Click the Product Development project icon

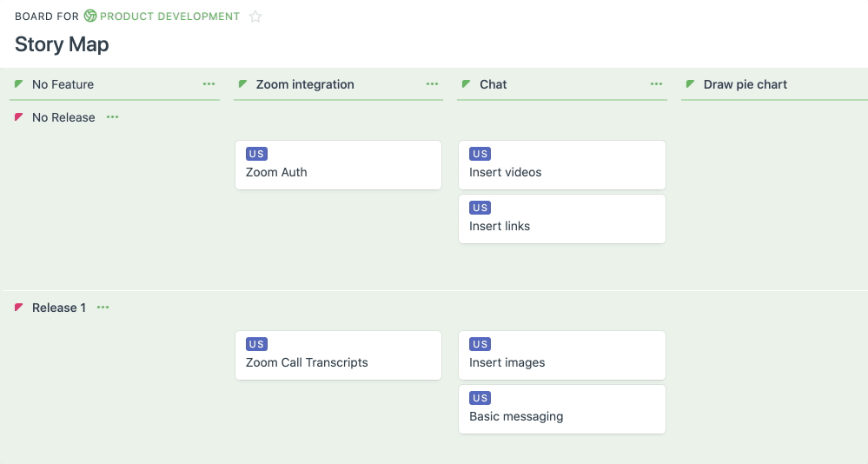90,16
